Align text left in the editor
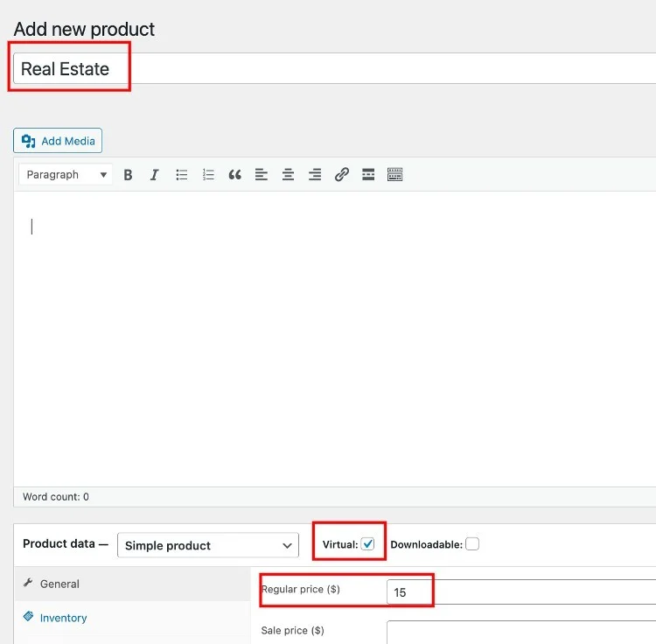 (262, 174)
